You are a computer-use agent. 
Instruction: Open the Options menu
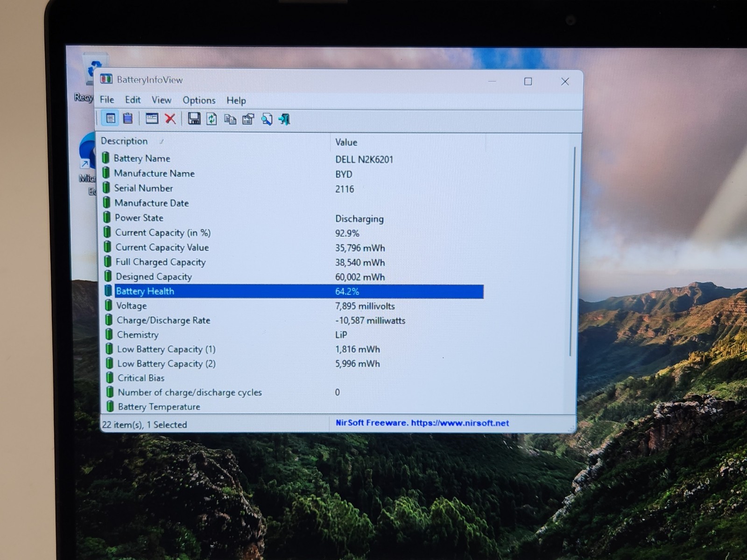[x=199, y=100]
